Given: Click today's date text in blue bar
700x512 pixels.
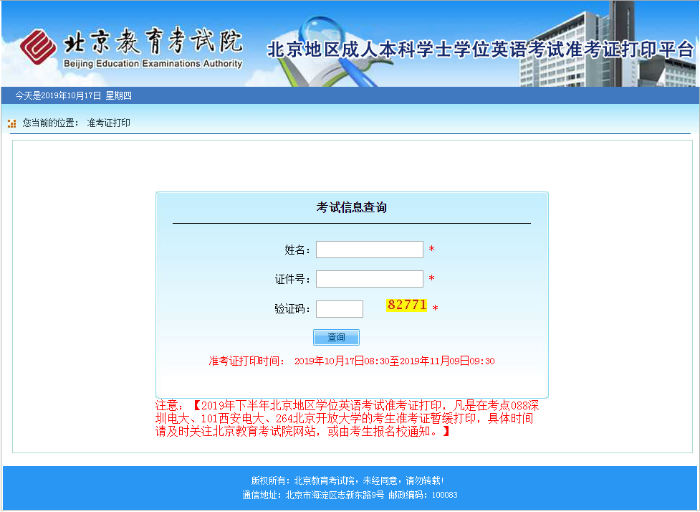Looking at the screenshot, I should 73,96.
